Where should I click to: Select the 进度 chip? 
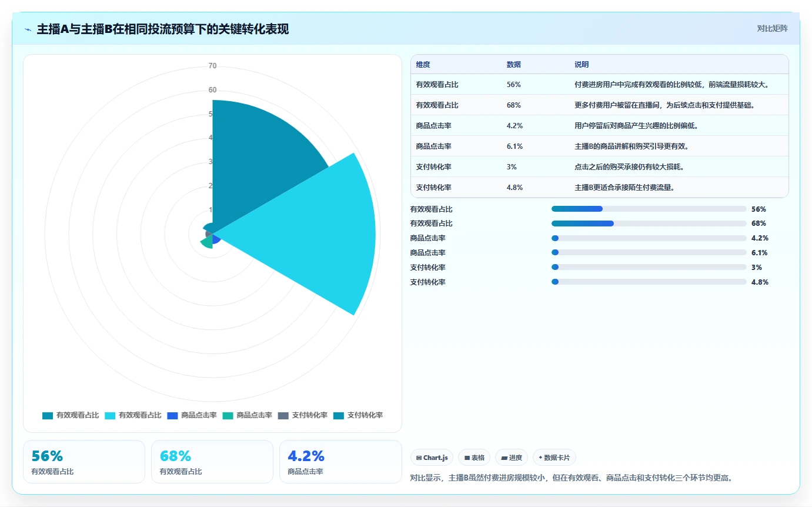tap(512, 458)
